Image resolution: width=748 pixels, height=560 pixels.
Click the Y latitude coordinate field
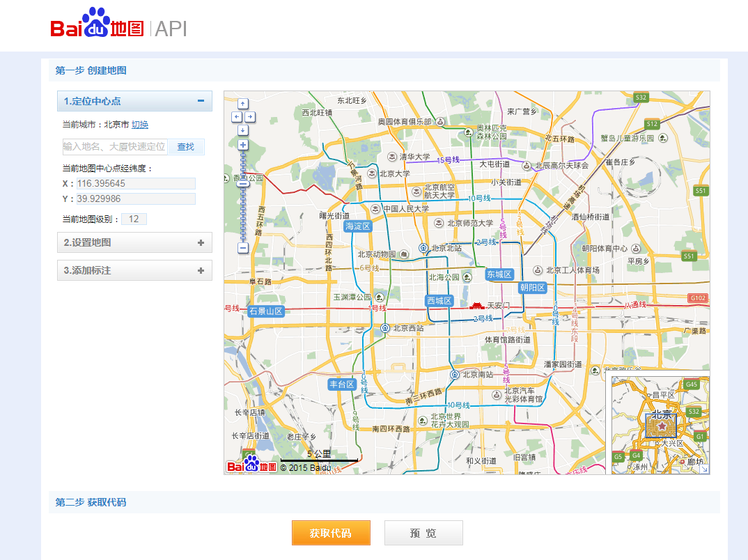click(136, 199)
